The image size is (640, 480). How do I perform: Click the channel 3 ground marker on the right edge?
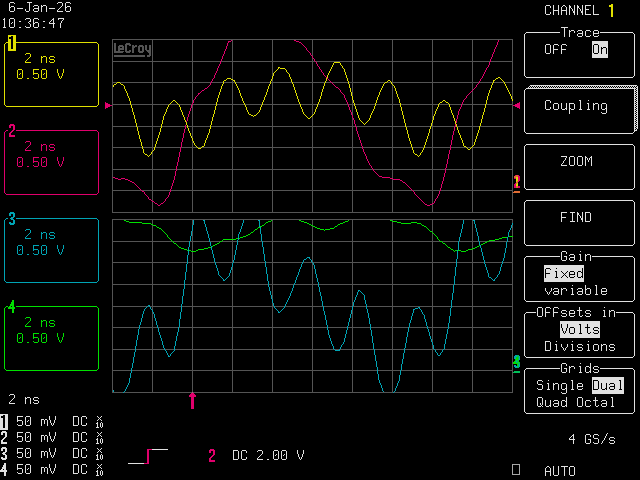(516, 361)
